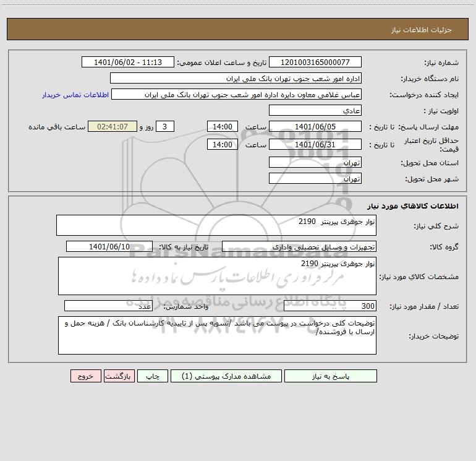The width and height of the screenshot is (476, 461).
Task: Click the پاسخ به نیاز button
Action: click(x=331, y=376)
